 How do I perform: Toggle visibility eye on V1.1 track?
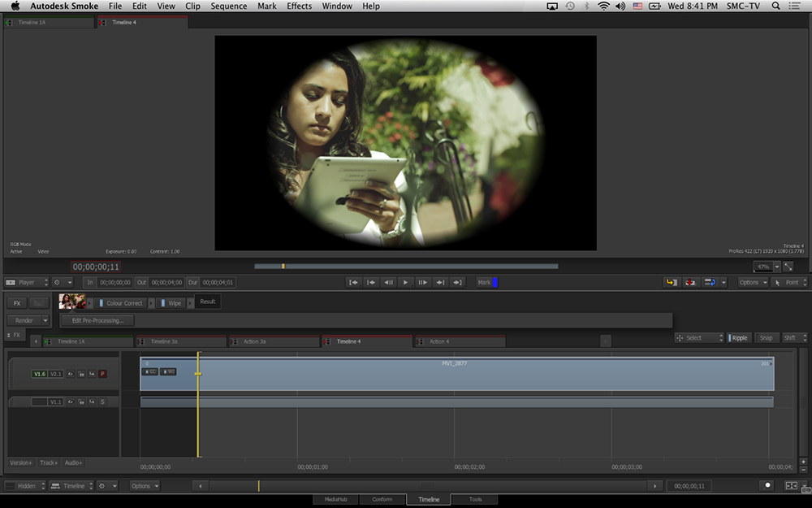tap(71, 402)
